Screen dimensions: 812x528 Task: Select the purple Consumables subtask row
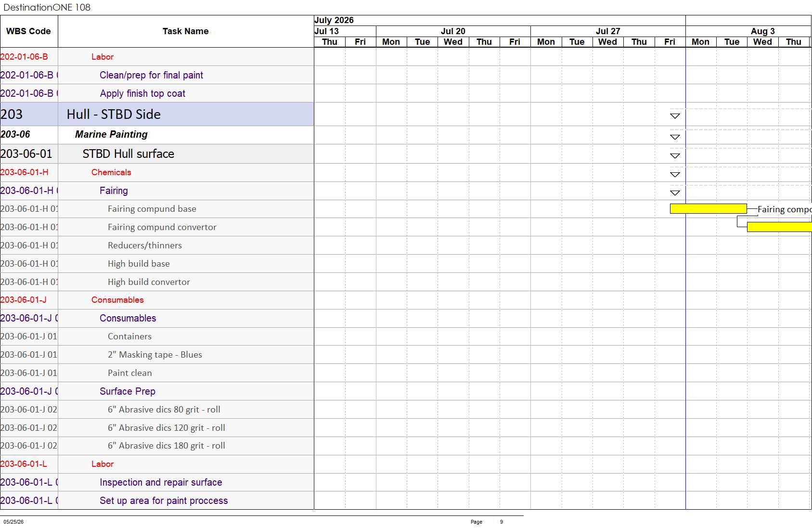[157, 318]
